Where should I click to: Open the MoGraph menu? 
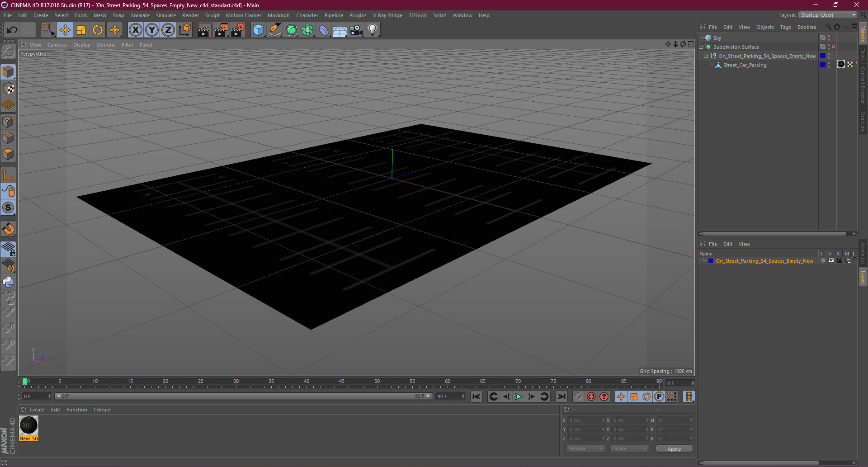[278, 15]
